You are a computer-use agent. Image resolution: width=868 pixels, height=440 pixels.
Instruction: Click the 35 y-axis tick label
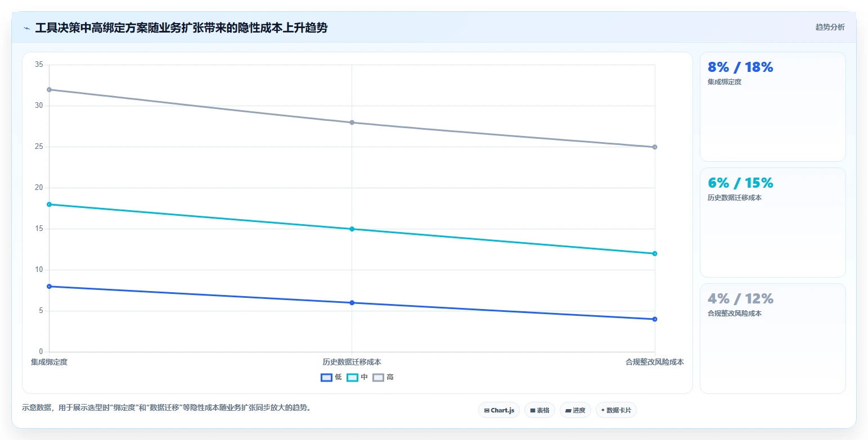[x=39, y=65]
